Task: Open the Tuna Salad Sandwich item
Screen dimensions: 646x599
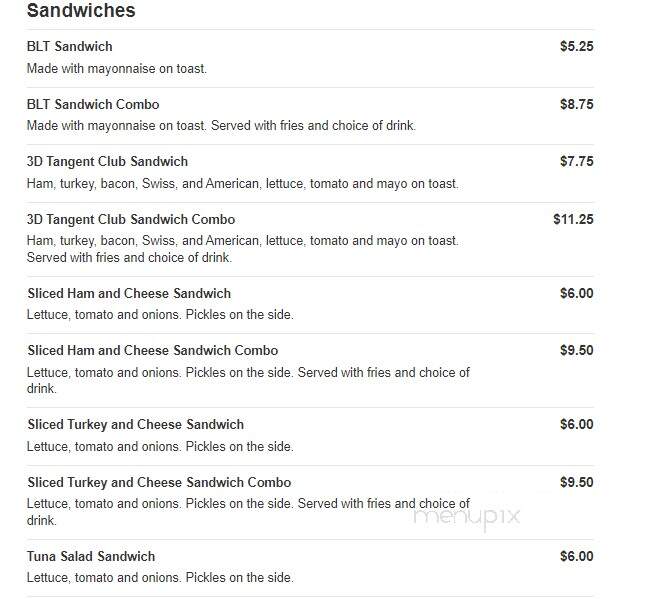Action: 91,556
